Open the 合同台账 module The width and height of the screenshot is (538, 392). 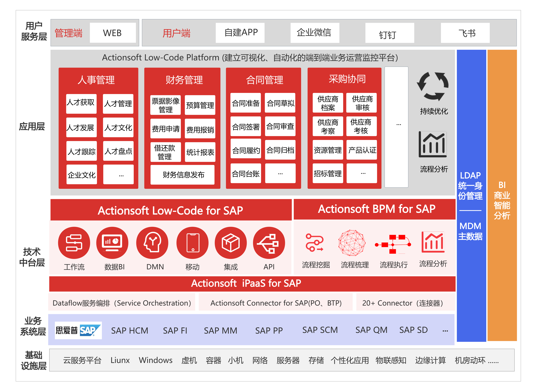point(246,173)
